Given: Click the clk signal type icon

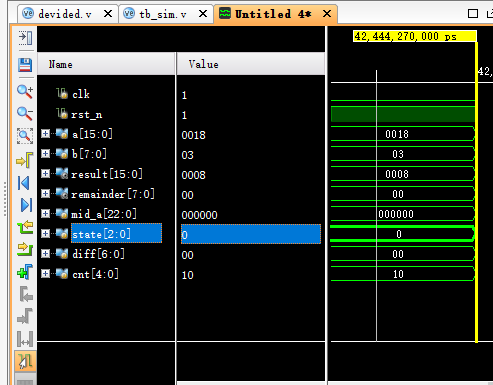Looking at the screenshot, I should coord(62,94).
